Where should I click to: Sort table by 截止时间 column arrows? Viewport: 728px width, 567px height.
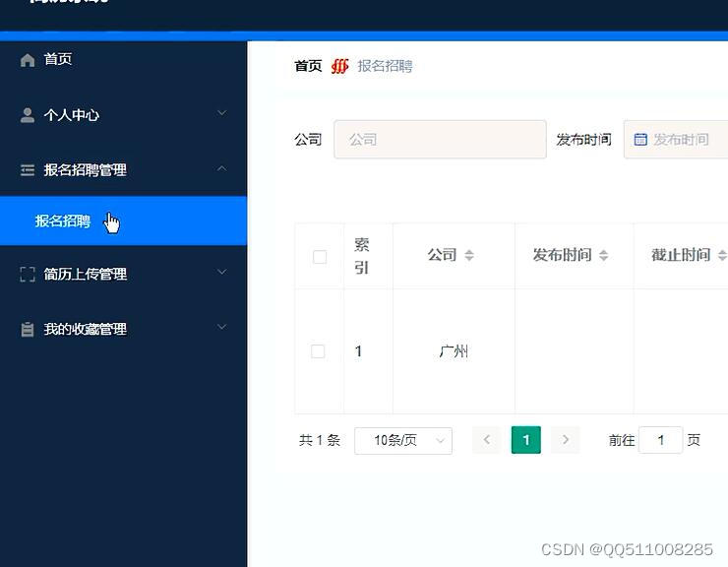722,255
